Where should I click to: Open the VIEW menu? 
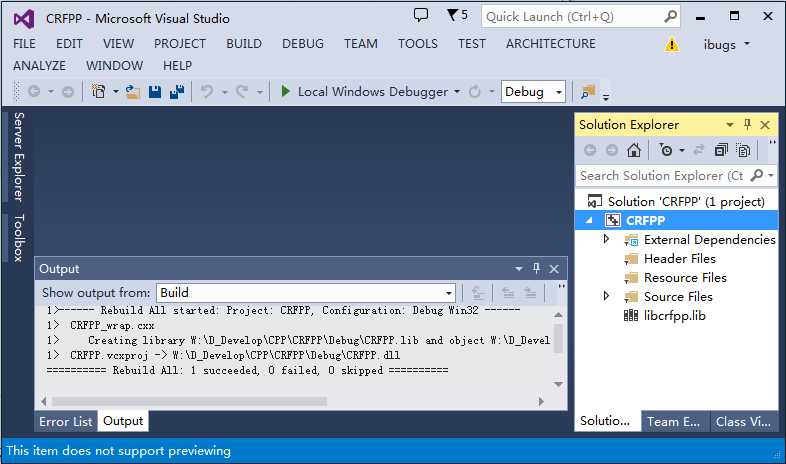[x=118, y=44]
